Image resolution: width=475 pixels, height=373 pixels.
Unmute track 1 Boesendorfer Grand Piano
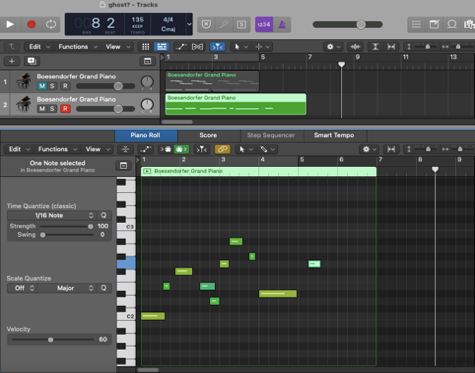[x=42, y=86]
